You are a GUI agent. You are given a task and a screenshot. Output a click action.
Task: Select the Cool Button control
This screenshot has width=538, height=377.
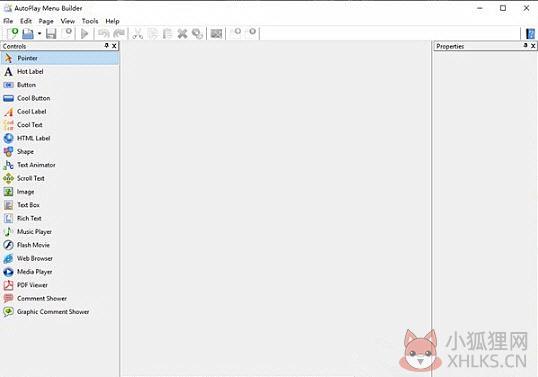point(60,98)
